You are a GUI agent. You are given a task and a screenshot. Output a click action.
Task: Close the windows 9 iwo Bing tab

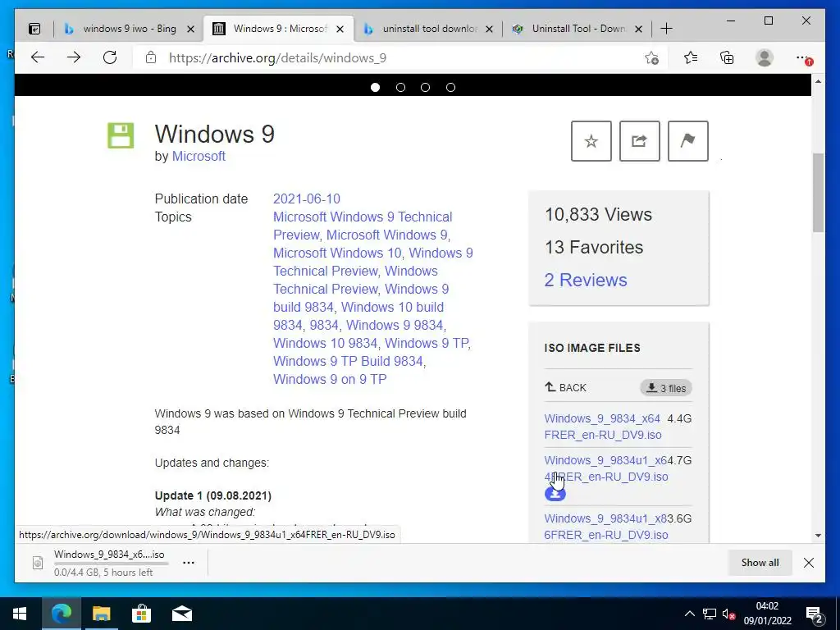[190, 30]
